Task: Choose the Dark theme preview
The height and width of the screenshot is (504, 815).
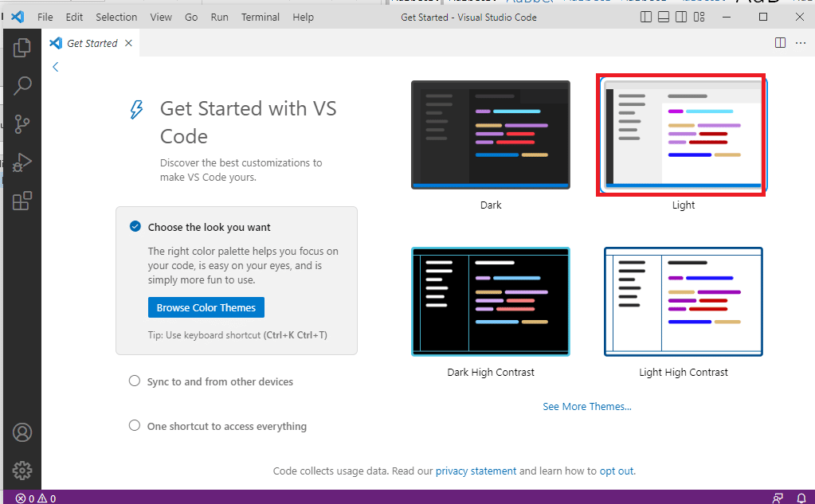Action: [x=491, y=135]
